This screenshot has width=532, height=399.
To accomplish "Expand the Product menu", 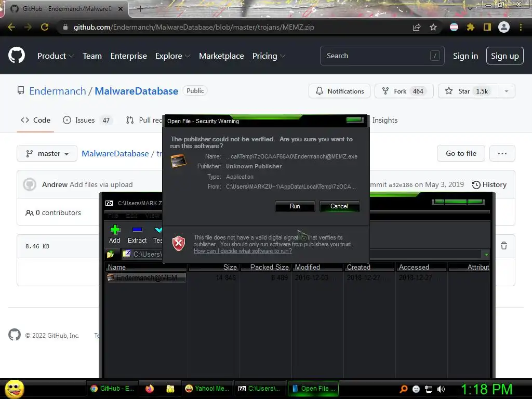I will click(x=55, y=56).
